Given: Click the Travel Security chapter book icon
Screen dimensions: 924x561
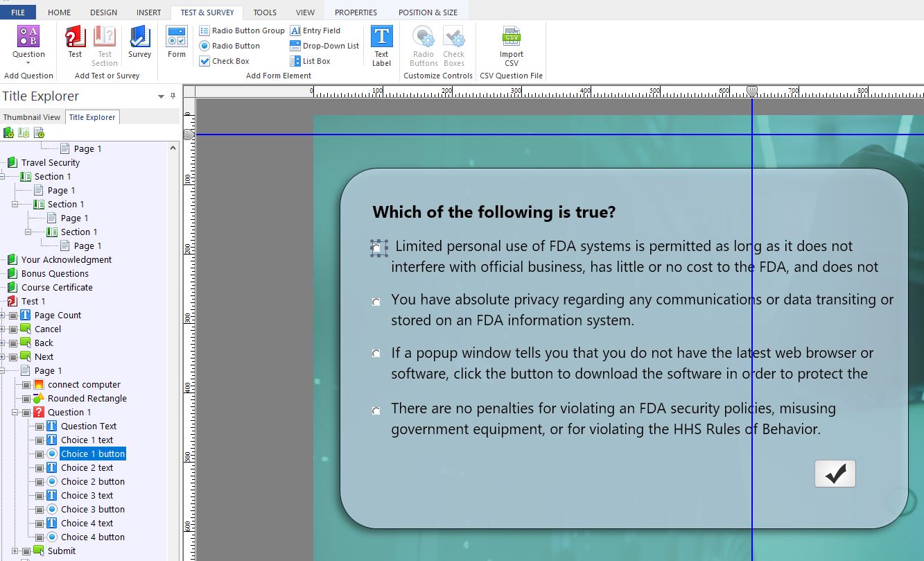Looking at the screenshot, I should pyautogui.click(x=12, y=162).
